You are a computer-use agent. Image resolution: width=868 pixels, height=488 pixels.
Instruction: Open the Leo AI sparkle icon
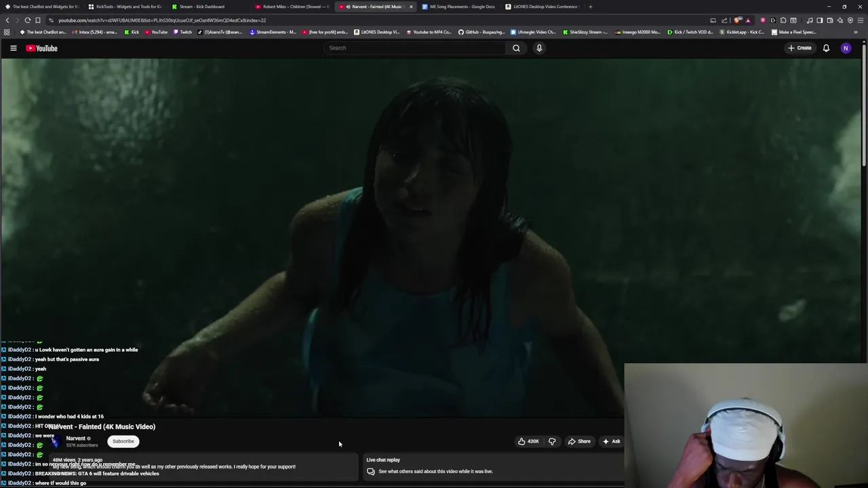840,20
